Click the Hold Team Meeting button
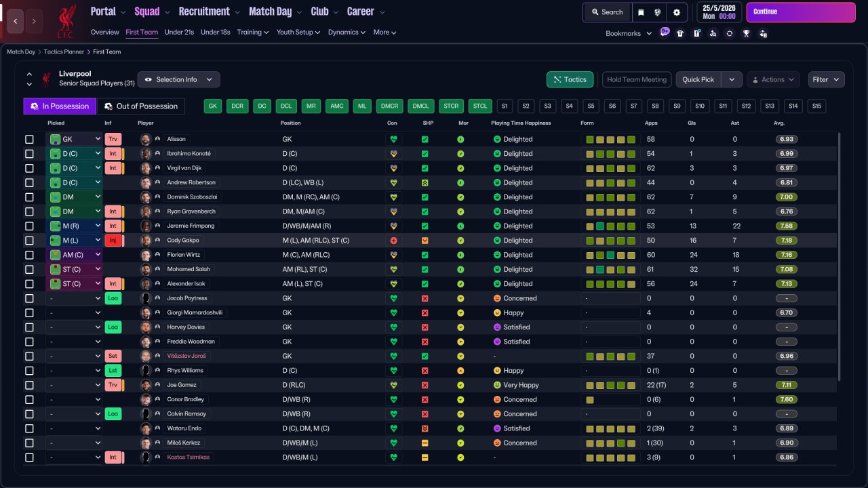Screen dimensions: 868x488 click(637, 79)
